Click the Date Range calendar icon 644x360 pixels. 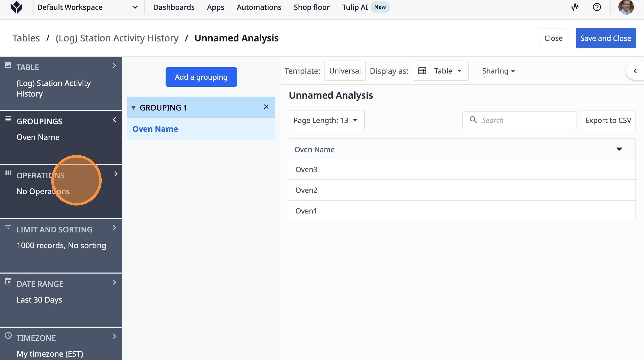pos(8,281)
